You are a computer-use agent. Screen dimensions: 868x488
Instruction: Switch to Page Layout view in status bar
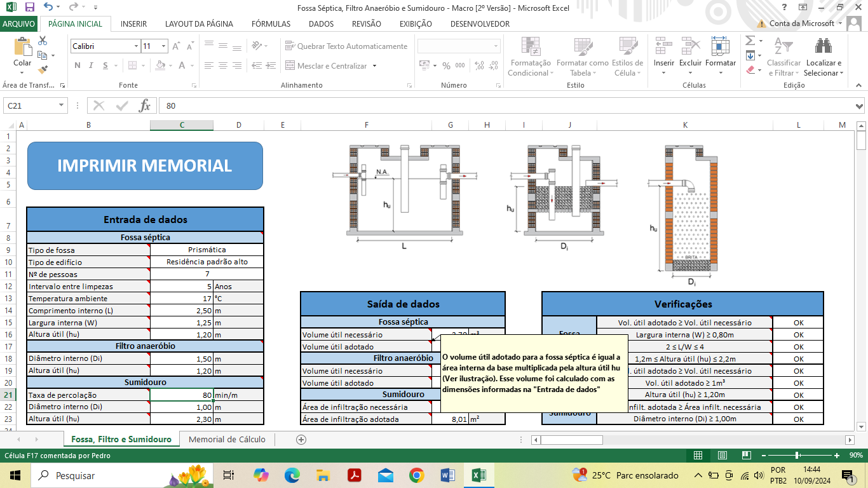pos(722,455)
